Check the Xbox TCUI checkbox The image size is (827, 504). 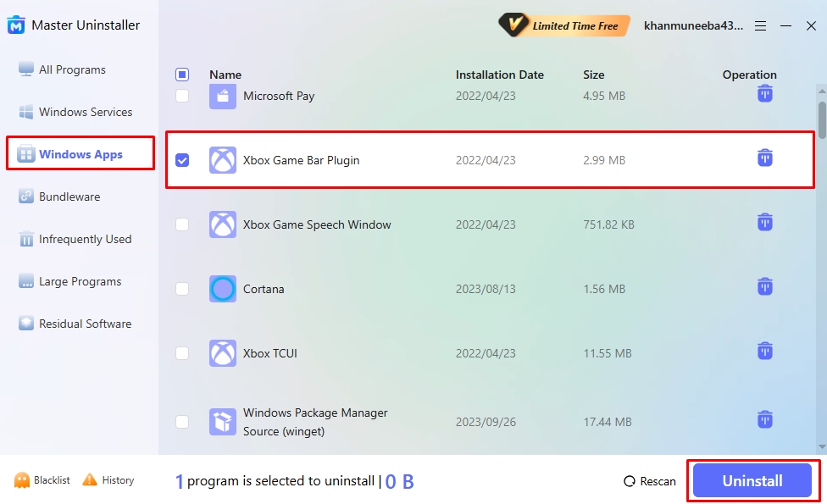tap(182, 353)
